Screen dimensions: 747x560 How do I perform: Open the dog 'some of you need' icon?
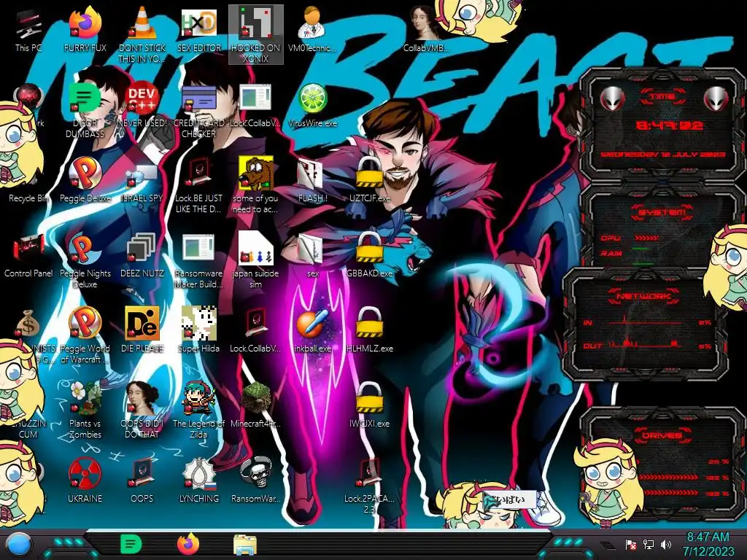pyautogui.click(x=256, y=185)
